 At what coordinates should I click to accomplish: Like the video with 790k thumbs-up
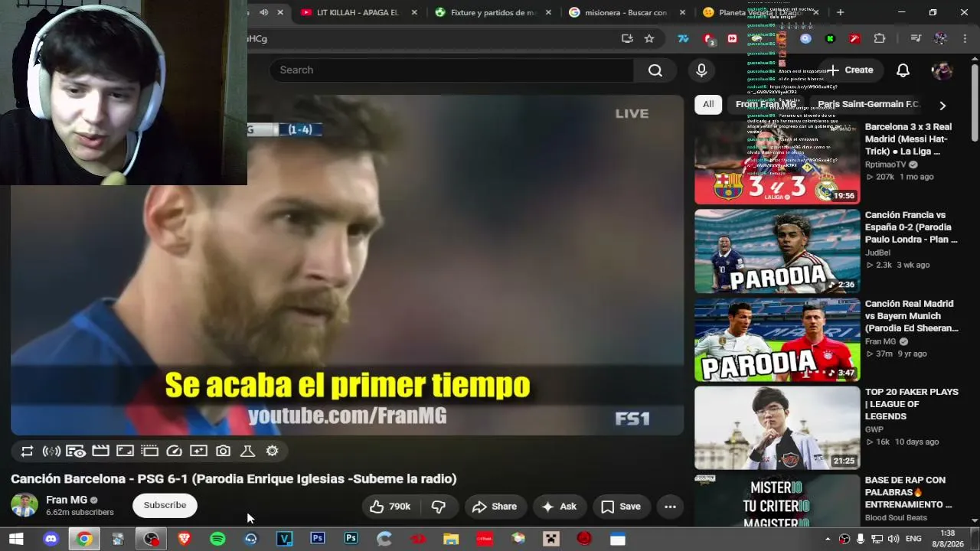pos(390,507)
